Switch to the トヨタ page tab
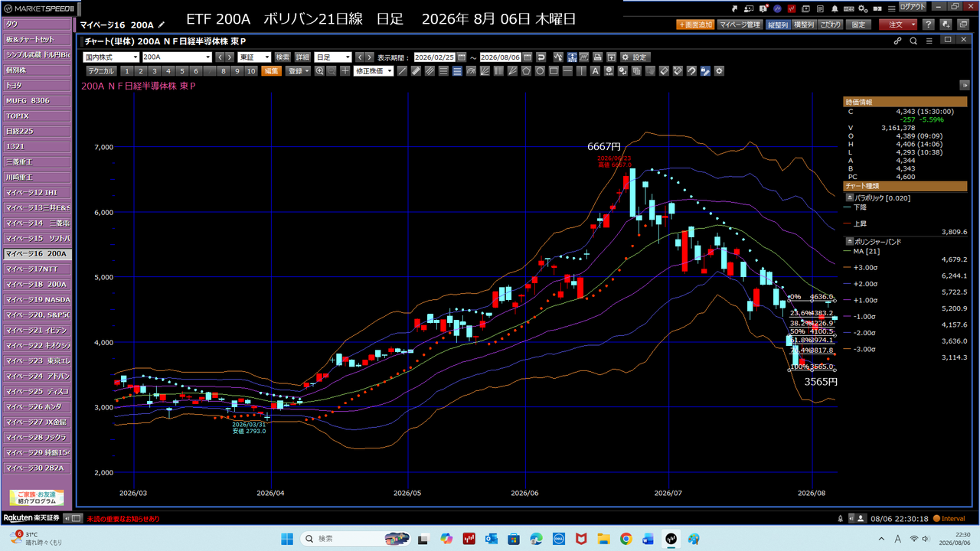 (x=38, y=85)
